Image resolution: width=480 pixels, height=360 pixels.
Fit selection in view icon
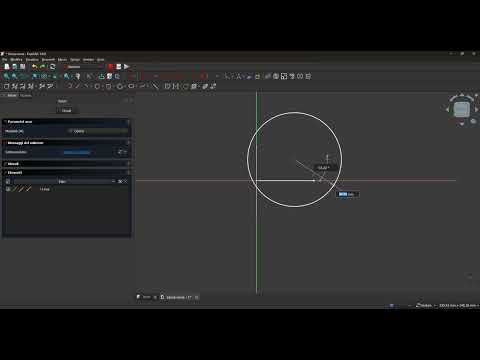click(15, 76)
